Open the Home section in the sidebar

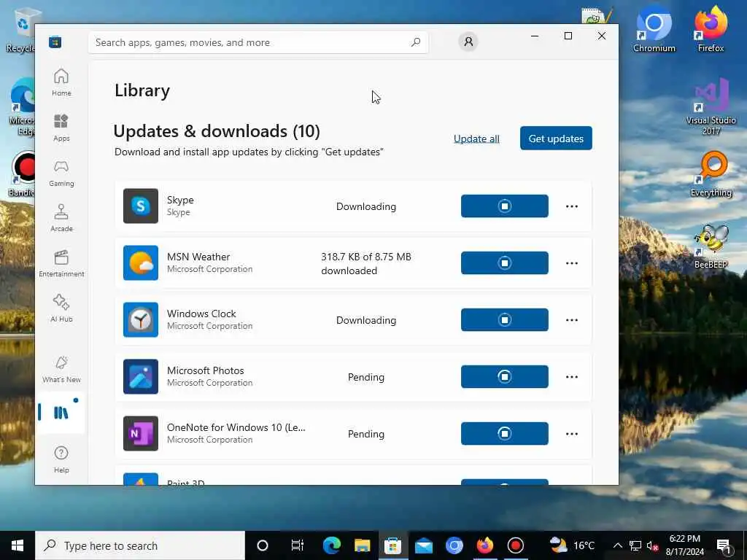tap(61, 82)
